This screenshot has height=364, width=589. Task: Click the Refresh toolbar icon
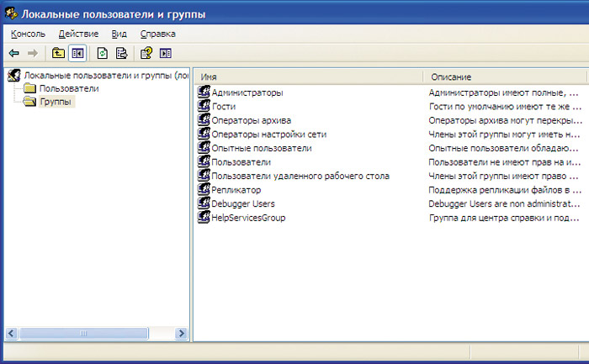pos(102,53)
